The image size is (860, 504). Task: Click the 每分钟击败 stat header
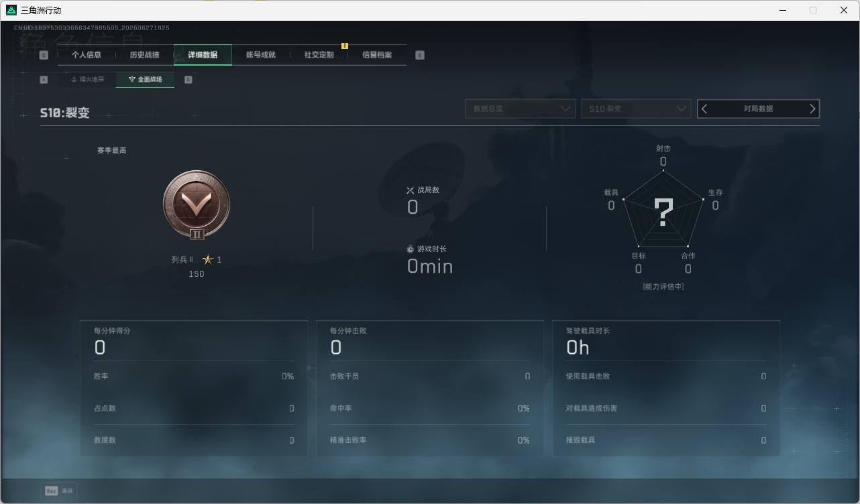[348, 330]
